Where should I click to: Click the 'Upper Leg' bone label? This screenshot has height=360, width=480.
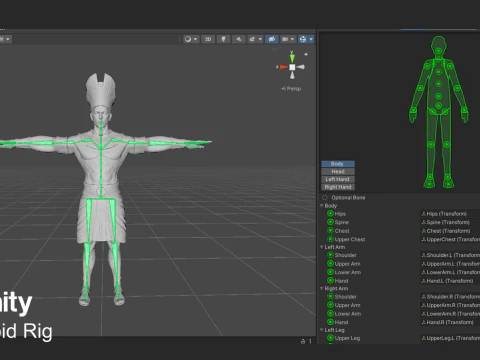click(347, 338)
